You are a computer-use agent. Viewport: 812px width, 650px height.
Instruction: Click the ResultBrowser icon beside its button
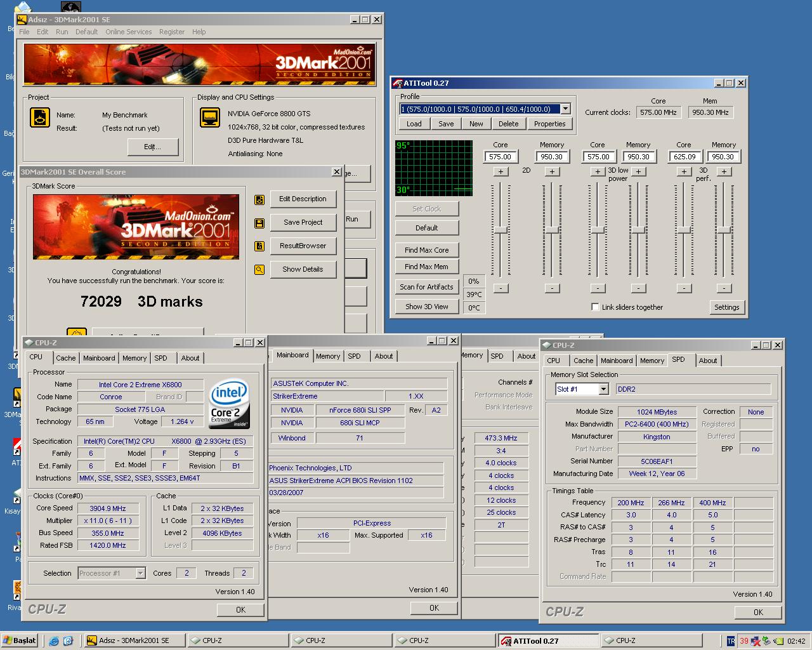[x=259, y=246]
